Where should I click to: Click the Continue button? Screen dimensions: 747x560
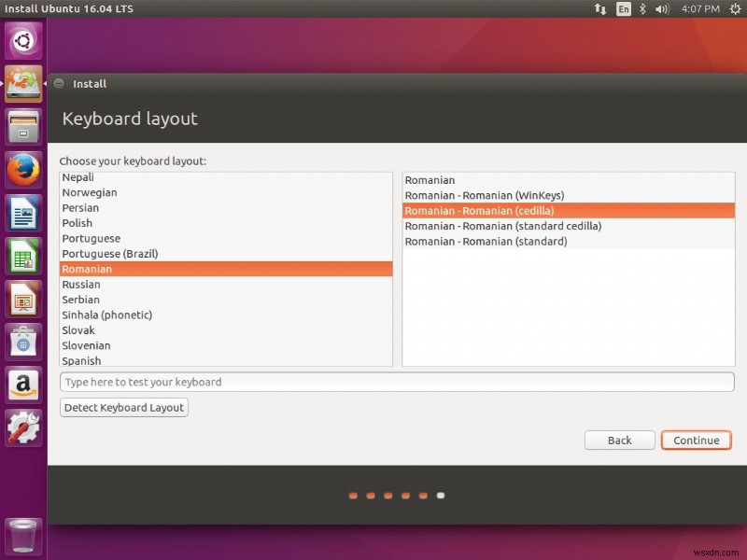696,440
